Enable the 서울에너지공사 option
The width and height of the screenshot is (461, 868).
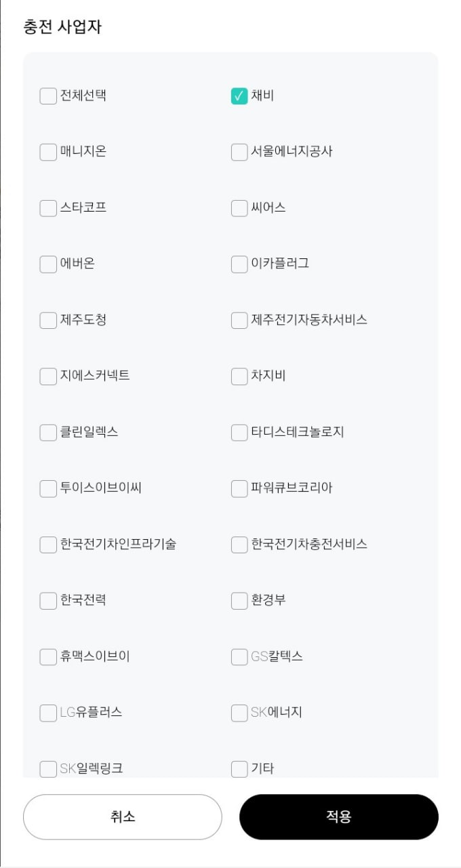pos(239,152)
